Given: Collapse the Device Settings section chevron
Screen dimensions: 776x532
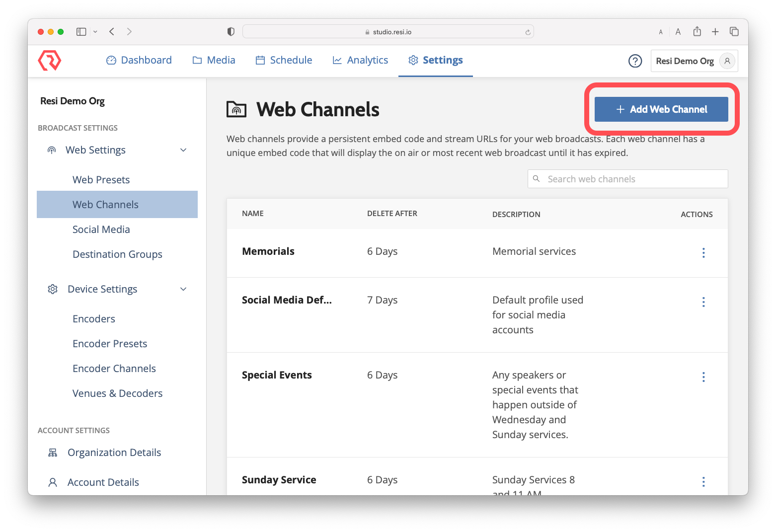Looking at the screenshot, I should (x=183, y=289).
